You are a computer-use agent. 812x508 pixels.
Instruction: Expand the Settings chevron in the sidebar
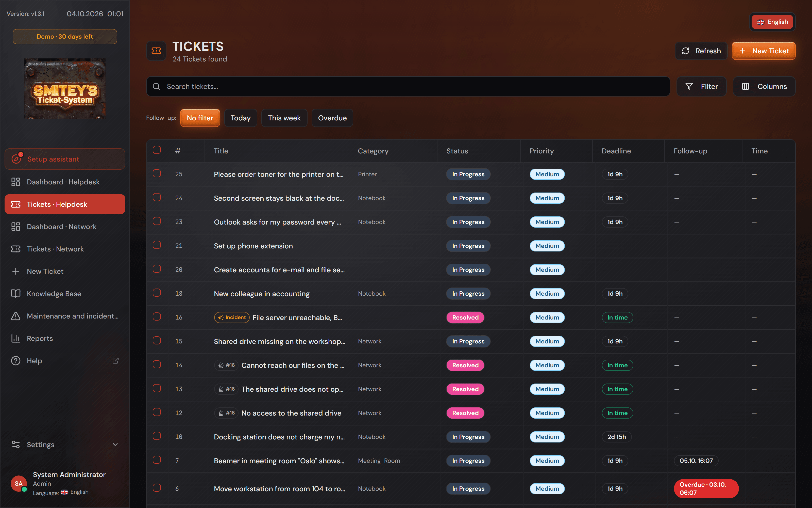115,444
